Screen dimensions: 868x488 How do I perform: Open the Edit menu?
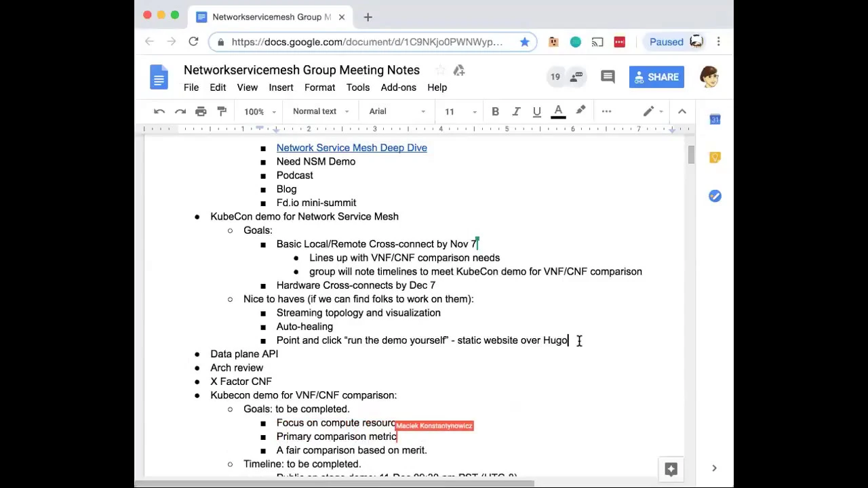point(218,87)
